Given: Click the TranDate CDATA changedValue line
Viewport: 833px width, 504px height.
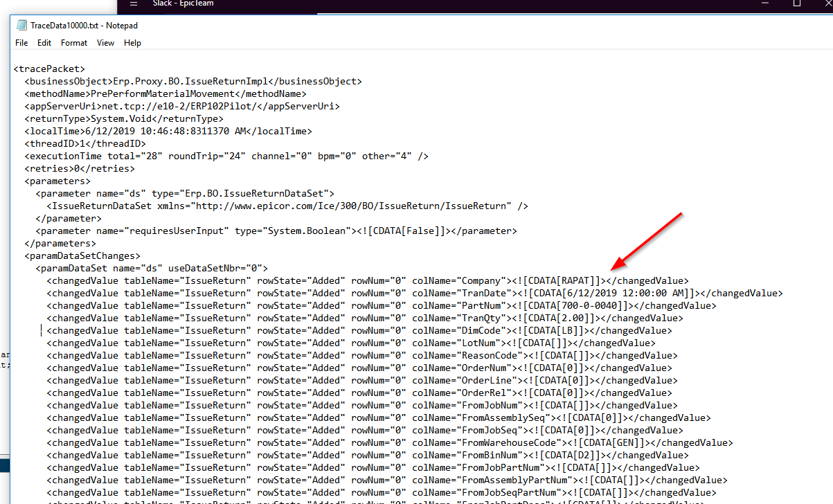Looking at the screenshot, I should click(415, 294).
